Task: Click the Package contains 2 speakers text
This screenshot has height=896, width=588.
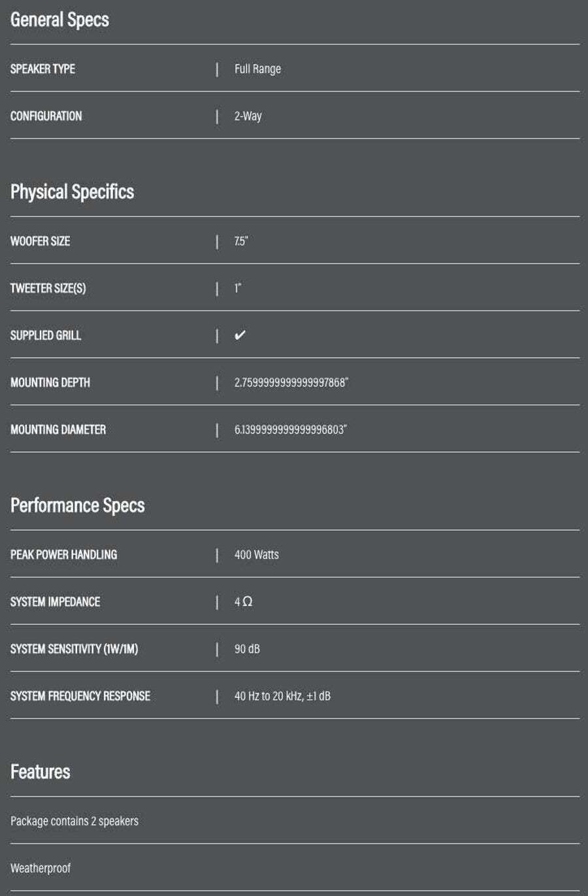Action: click(x=74, y=821)
